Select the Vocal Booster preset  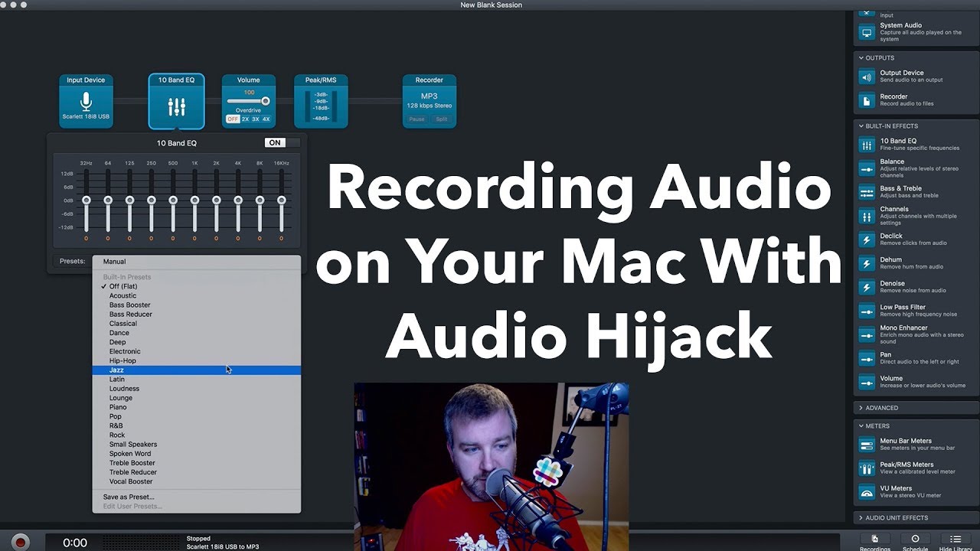tap(197, 481)
